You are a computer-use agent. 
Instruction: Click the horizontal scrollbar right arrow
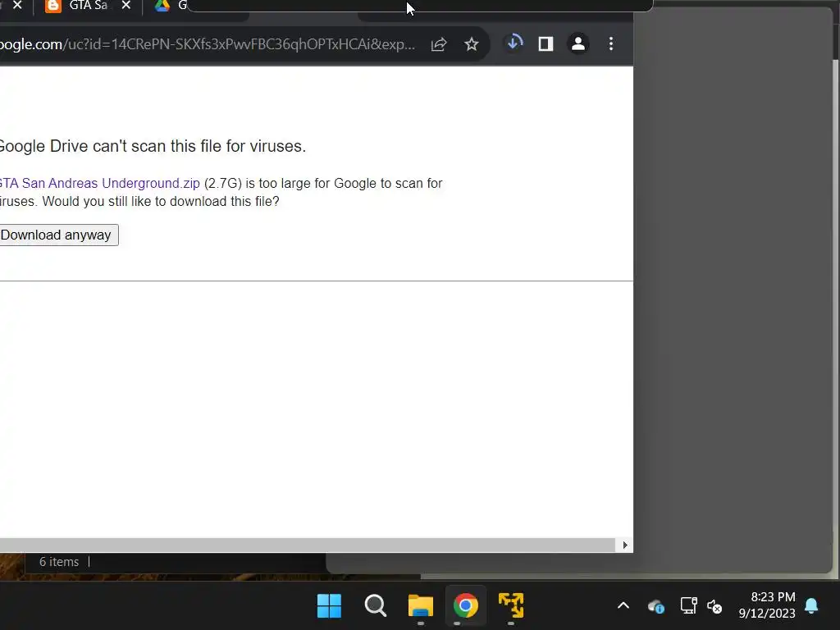click(x=624, y=546)
